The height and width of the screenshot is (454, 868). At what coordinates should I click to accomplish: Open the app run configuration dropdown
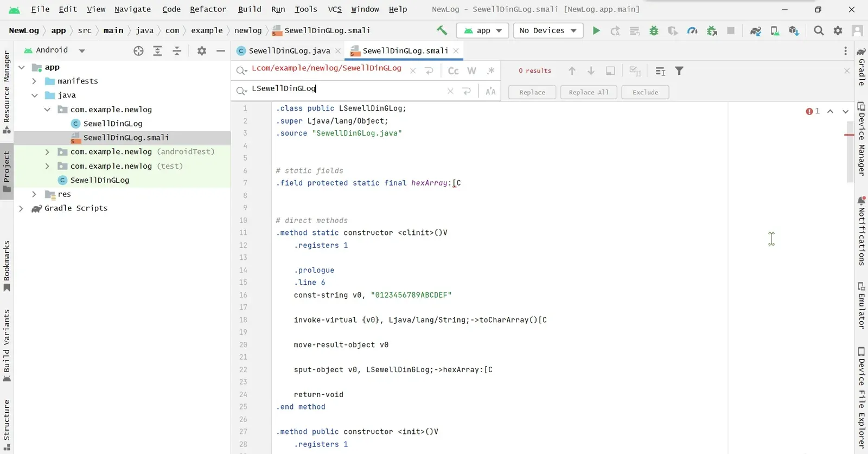tap(483, 31)
